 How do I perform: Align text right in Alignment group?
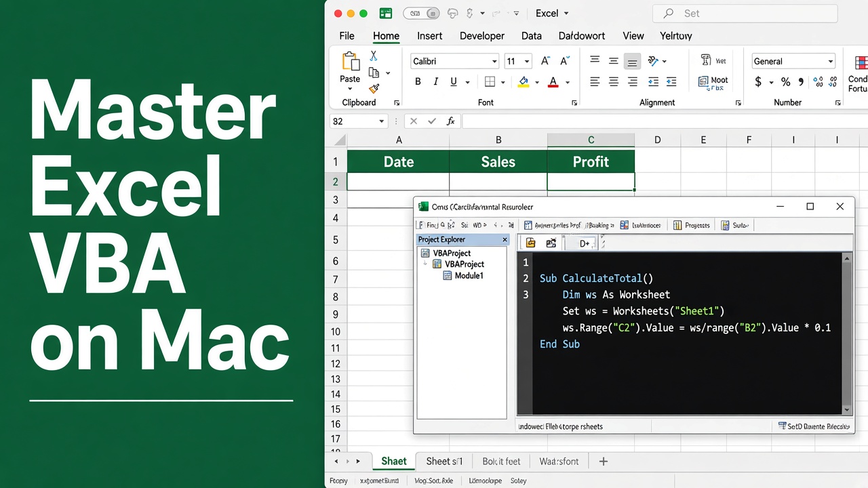[x=633, y=82]
